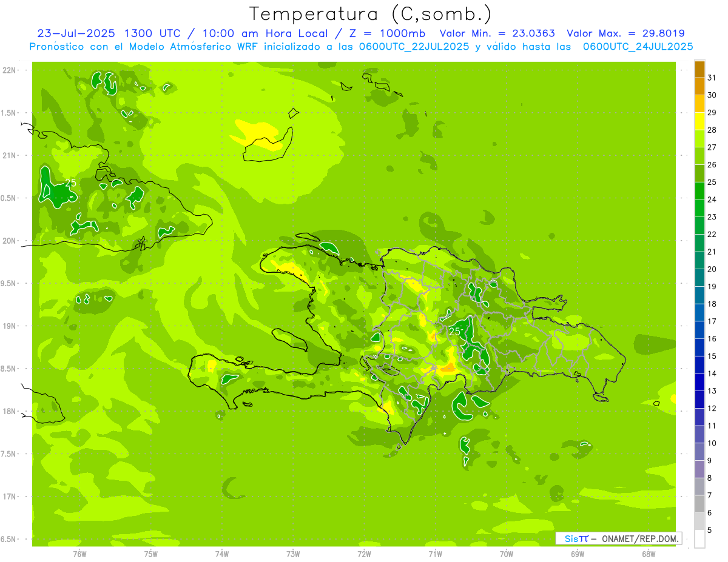Click the latitude axis label "21N"

(10, 155)
